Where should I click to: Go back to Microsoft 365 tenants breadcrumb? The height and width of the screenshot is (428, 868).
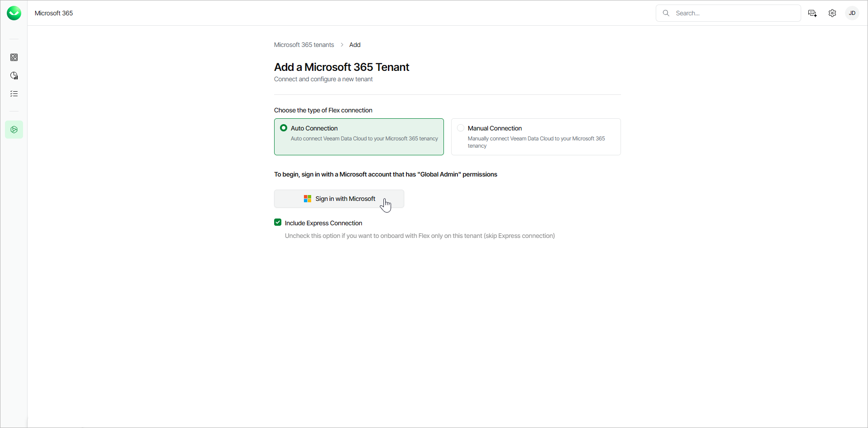[x=304, y=45]
